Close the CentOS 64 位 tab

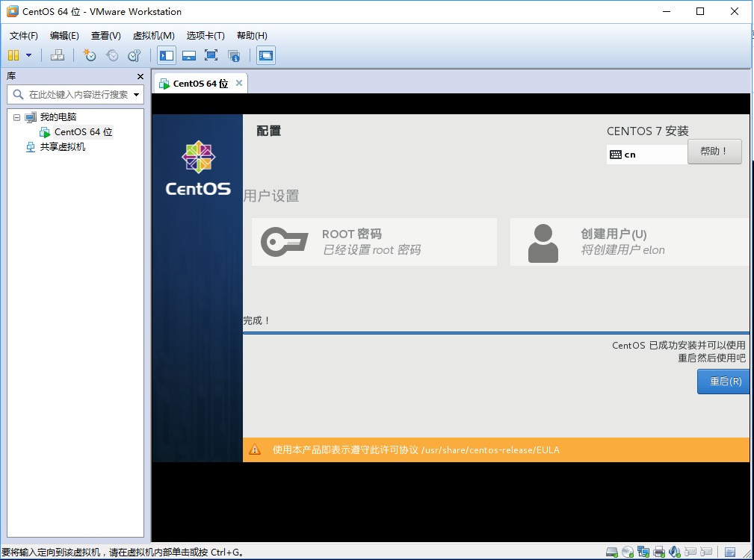coord(239,83)
